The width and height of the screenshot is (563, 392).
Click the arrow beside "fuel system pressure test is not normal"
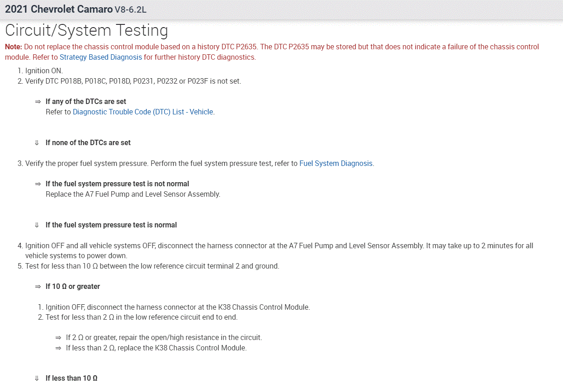[x=38, y=184]
